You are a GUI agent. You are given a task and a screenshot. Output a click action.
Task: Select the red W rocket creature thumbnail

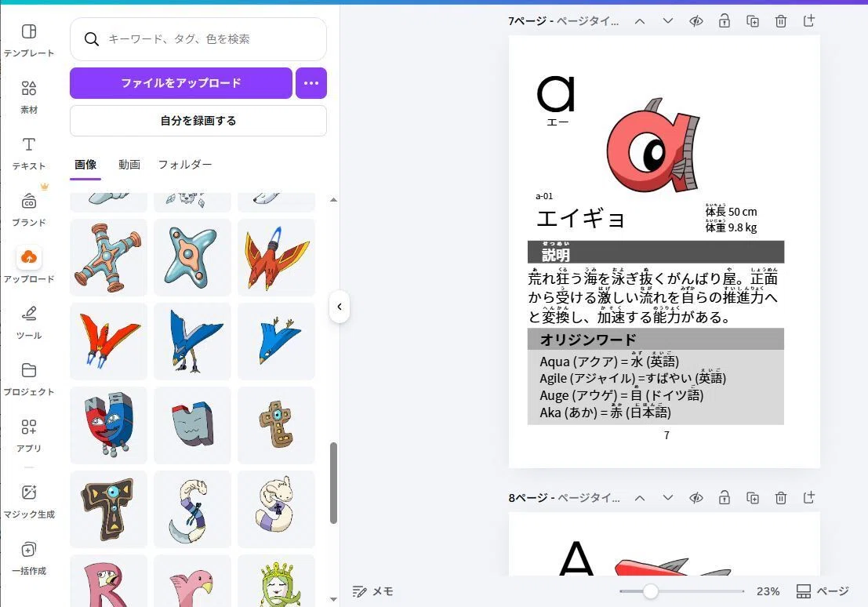tap(108, 341)
